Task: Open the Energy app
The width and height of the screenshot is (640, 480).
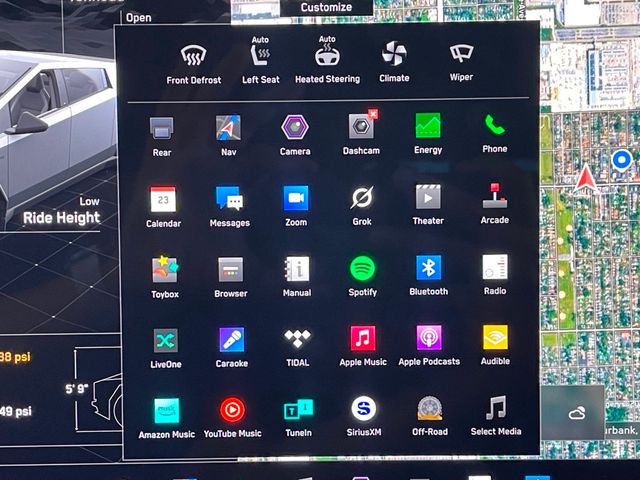Action: point(428,133)
